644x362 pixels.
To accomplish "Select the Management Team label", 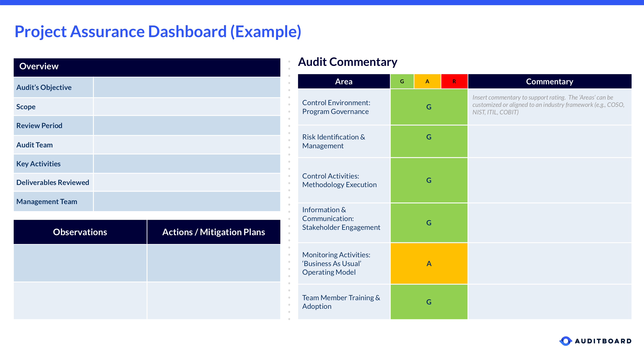I will click(47, 202).
